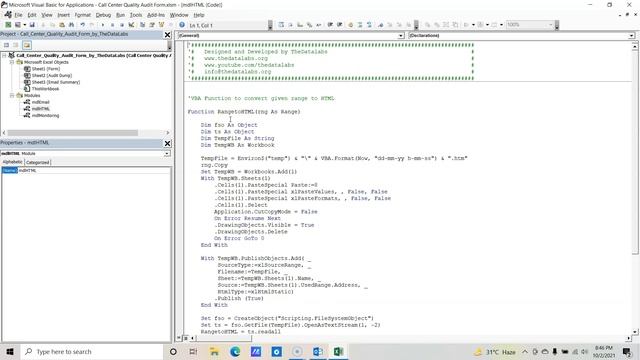
Task: Click the blue Help question mark icon
Action: tap(182, 25)
